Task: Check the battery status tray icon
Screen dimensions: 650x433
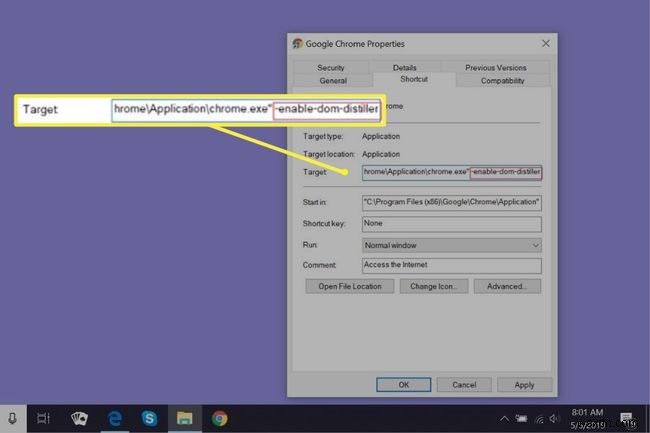Action: pyautogui.click(x=521, y=419)
